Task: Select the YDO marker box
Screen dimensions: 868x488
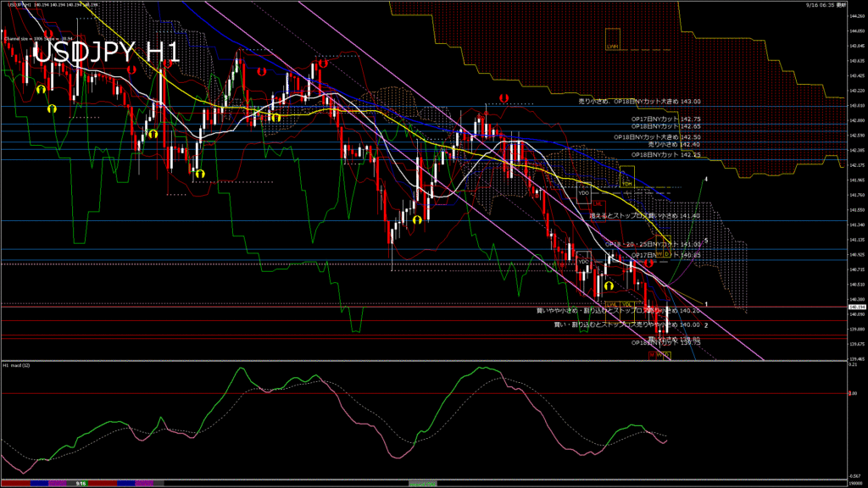Action: pyautogui.click(x=583, y=193)
